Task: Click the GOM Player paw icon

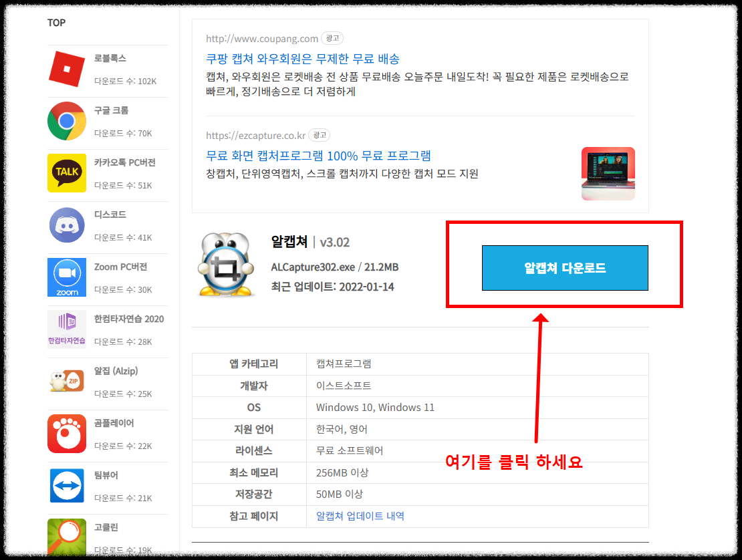Action: (67, 434)
